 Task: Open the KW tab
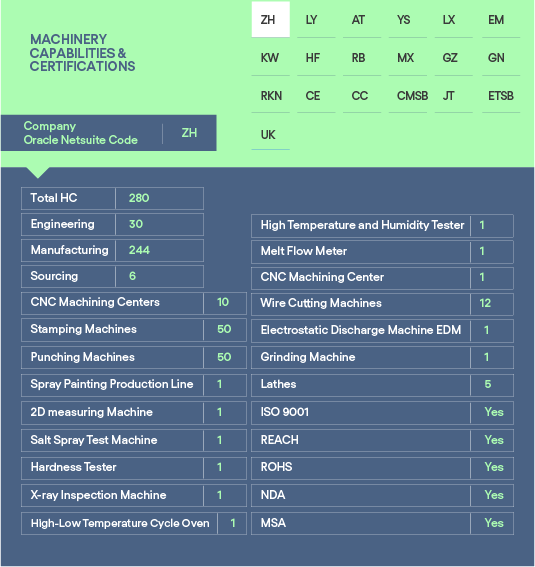tap(270, 58)
